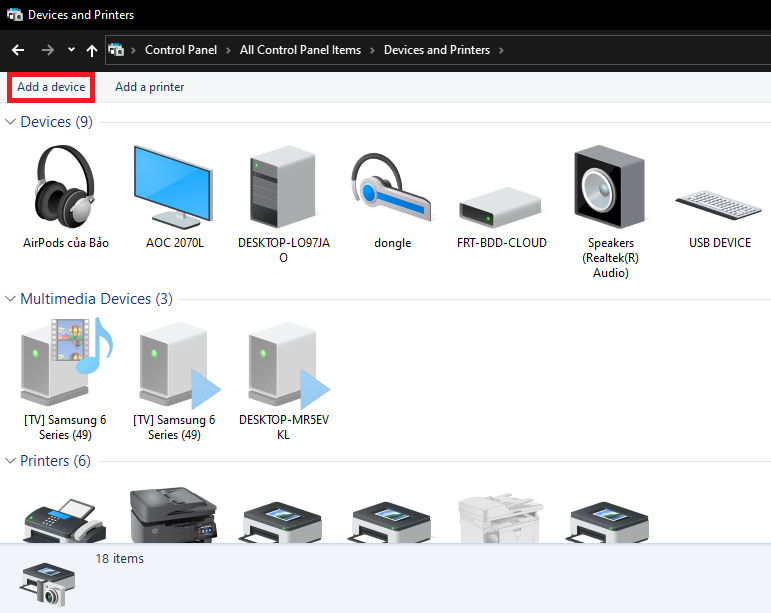Click the Back navigation arrow

[18, 50]
